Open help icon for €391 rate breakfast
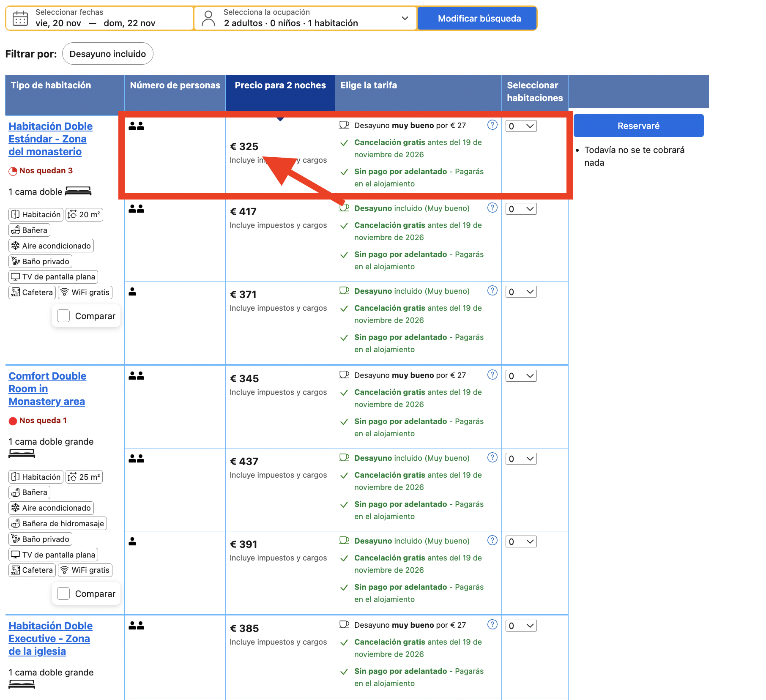 pyautogui.click(x=492, y=540)
